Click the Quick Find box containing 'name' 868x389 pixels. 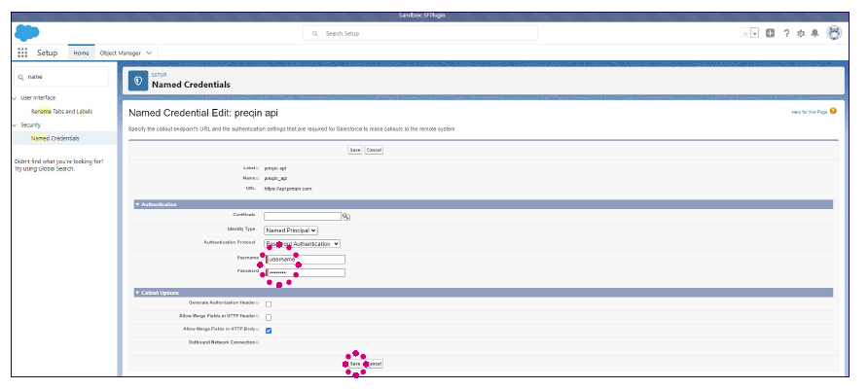coord(61,77)
